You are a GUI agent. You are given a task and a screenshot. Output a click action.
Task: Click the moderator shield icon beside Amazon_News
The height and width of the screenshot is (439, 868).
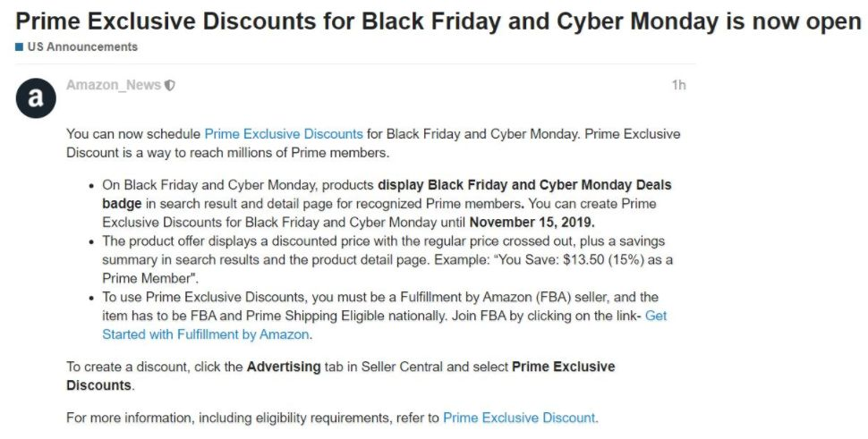(x=170, y=86)
